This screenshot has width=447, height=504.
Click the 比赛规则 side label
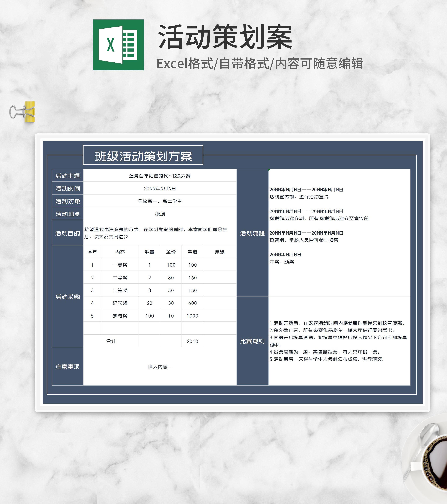point(252,341)
